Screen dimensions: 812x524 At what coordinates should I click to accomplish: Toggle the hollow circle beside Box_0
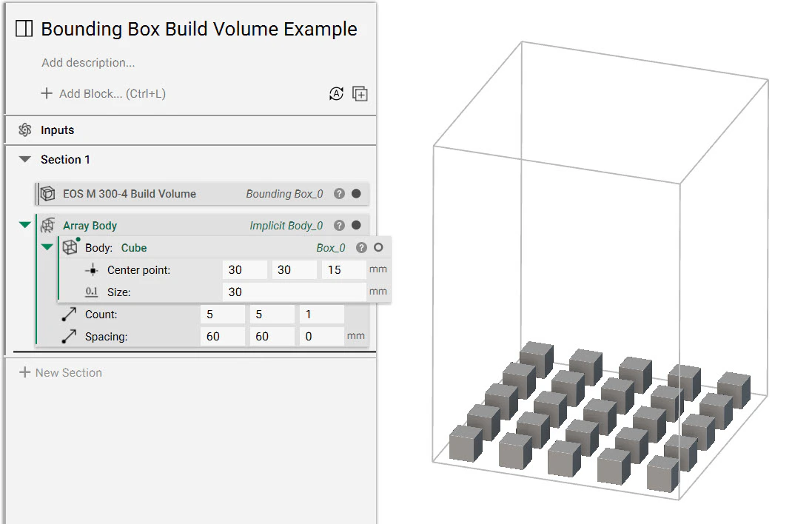(x=378, y=247)
